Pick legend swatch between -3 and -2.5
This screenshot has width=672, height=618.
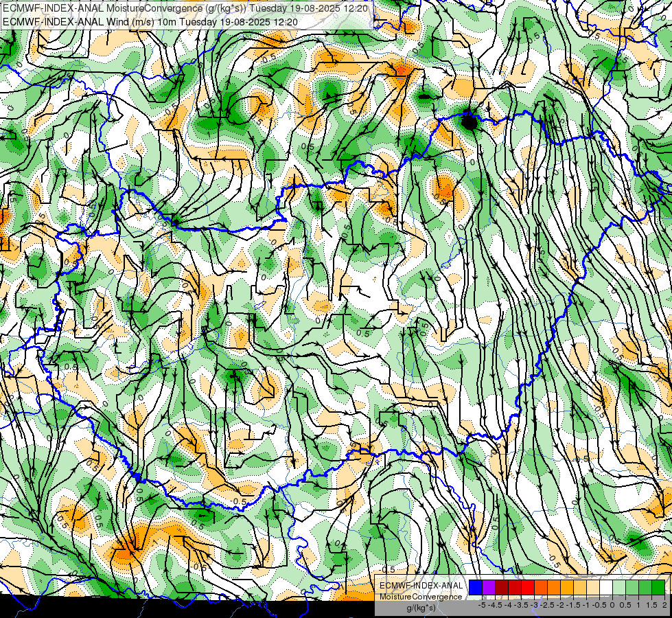[541, 587]
